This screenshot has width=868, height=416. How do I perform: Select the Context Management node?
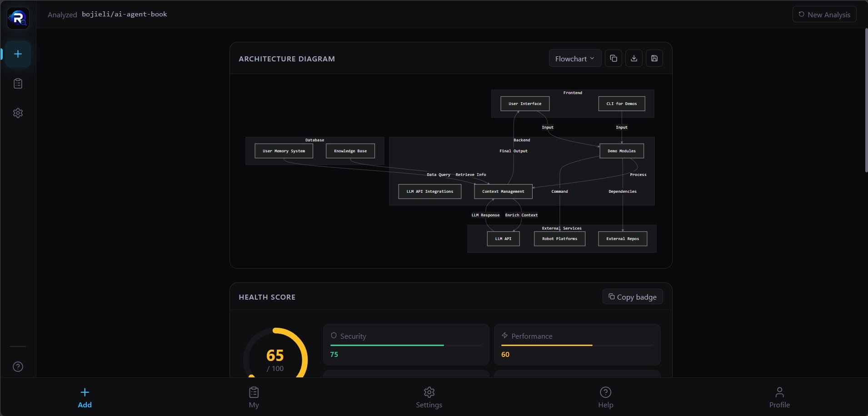pos(503,191)
